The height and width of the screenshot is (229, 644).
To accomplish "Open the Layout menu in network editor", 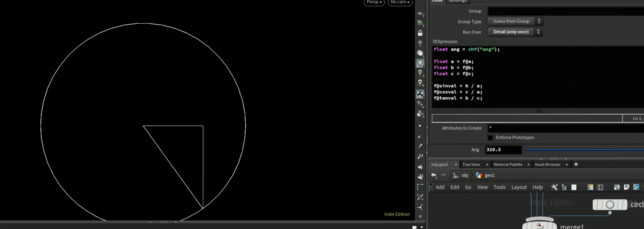I will tap(519, 187).
